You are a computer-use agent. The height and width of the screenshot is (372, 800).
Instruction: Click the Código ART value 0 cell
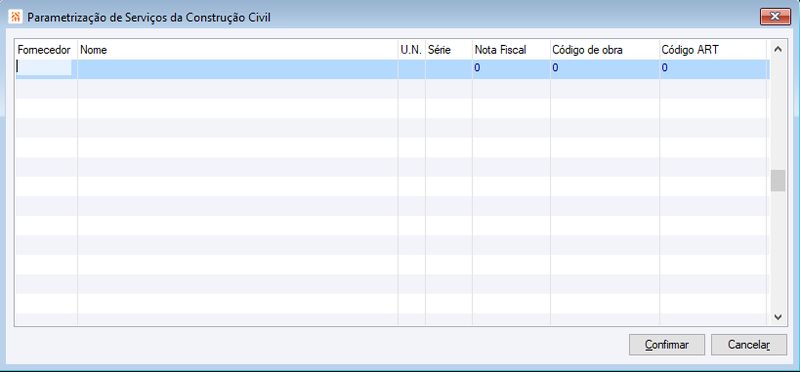pos(712,69)
